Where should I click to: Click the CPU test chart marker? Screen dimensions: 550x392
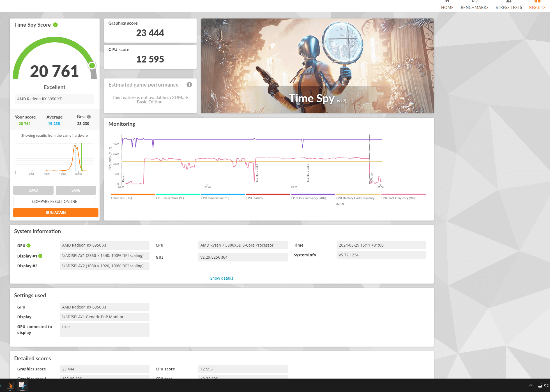372,177
